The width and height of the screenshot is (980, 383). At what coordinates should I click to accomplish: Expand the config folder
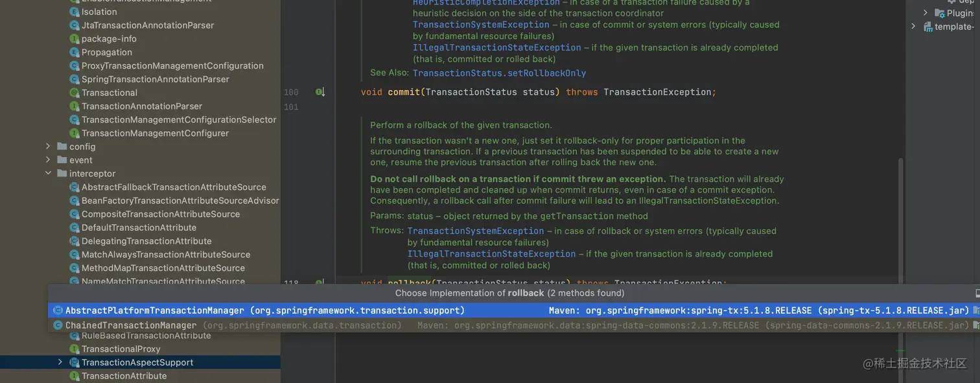click(x=48, y=146)
